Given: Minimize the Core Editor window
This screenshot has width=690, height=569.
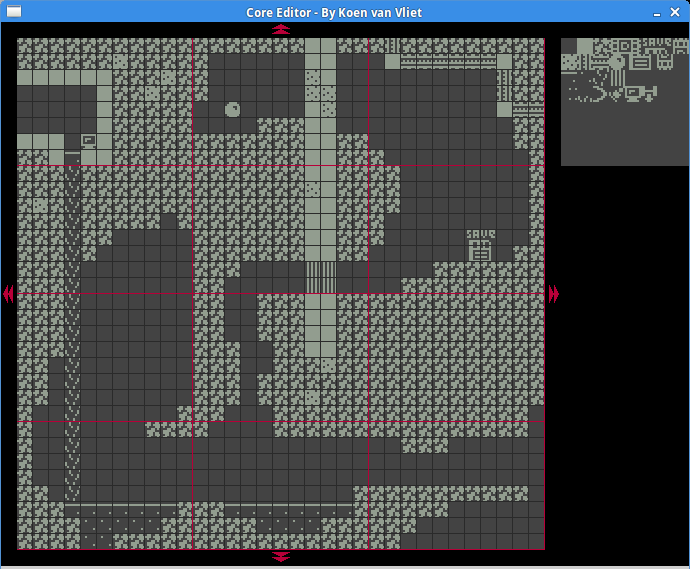Looking at the screenshot, I should (x=657, y=13).
